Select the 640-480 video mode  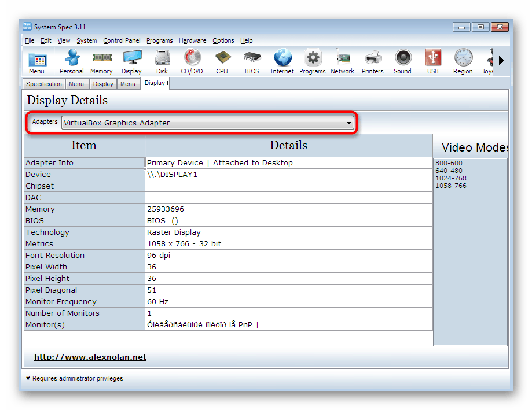coord(449,171)
